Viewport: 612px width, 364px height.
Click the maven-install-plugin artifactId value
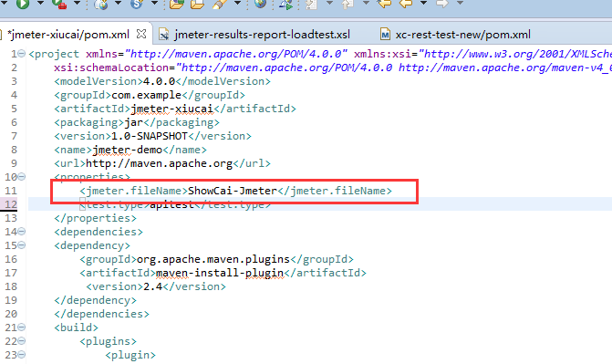tap(220, 273)
